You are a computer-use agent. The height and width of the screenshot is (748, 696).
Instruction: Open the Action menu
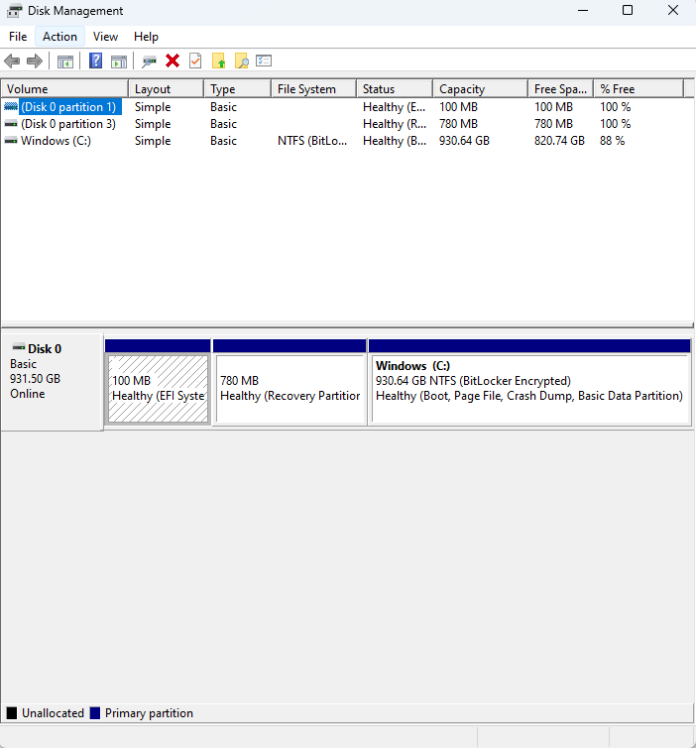coord(59,37)
